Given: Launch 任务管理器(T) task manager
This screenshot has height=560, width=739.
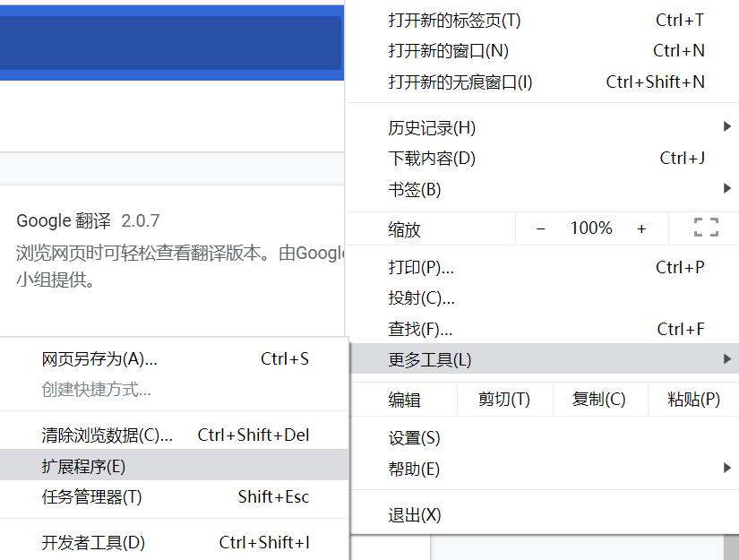Looking at the screenshot, I should coord(92,496).
